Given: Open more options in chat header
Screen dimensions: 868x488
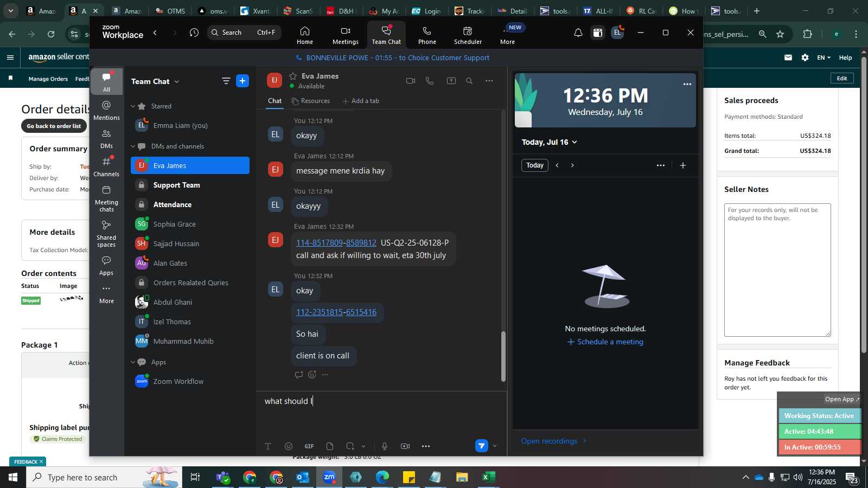Looking at the screenshot, I should 489,81.
